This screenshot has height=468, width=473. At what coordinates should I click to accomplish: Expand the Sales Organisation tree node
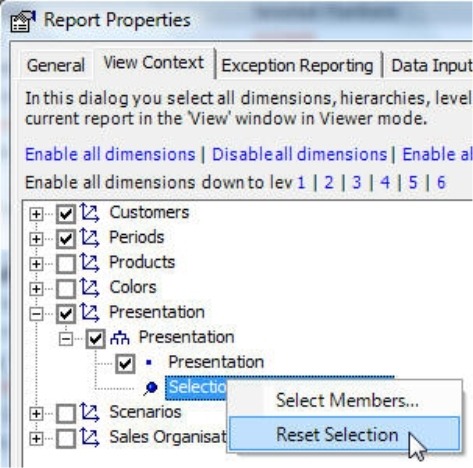[x=36, y=439]
